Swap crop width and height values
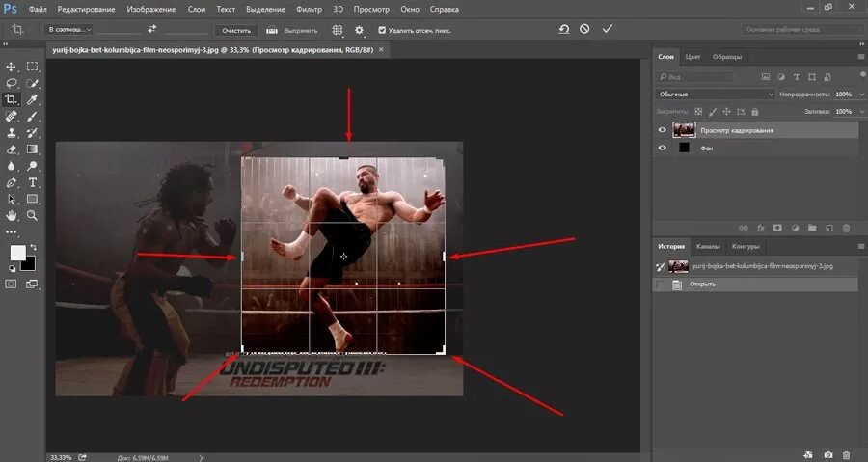This screenshot has height=462, width=868. coord(151,29)
